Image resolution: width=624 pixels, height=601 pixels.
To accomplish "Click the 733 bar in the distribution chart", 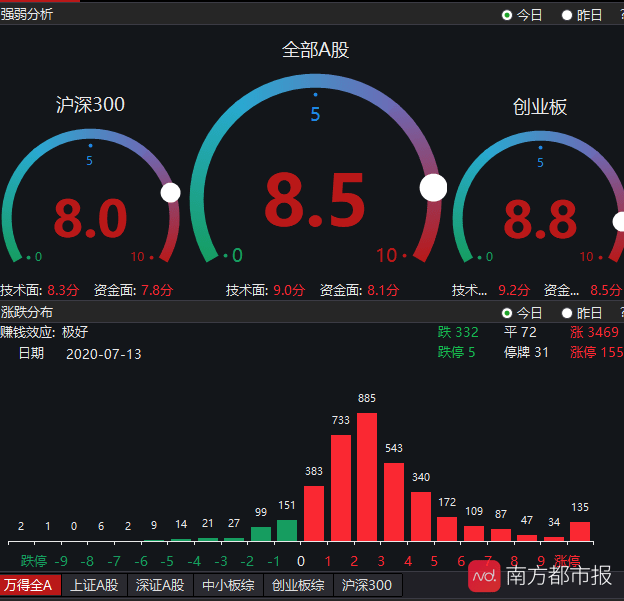I will click(x=341, y=488).
